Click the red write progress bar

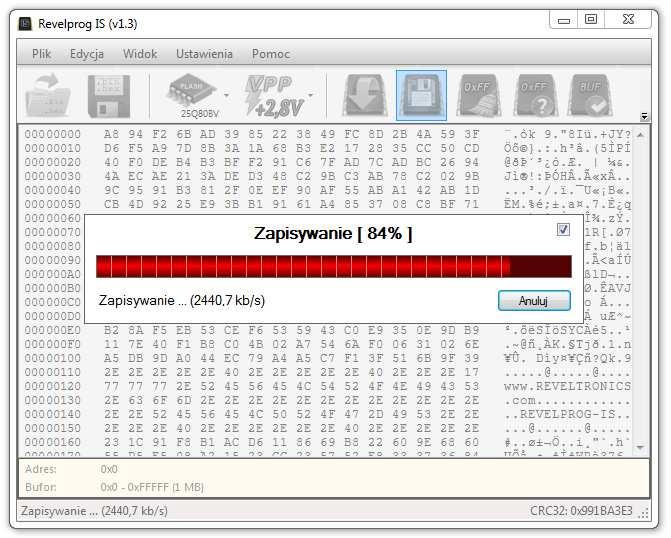pos(334,267)
